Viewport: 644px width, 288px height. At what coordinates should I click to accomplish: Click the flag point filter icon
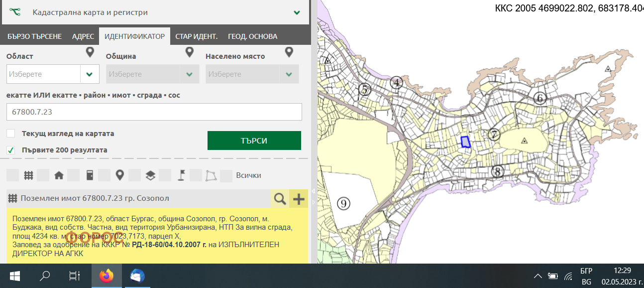click(x=181, y=175)
